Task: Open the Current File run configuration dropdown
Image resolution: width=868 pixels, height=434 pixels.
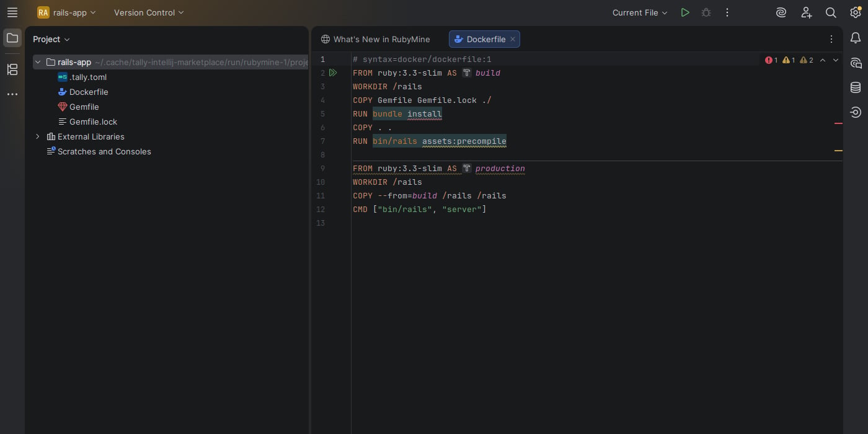Action: [640, 12]
